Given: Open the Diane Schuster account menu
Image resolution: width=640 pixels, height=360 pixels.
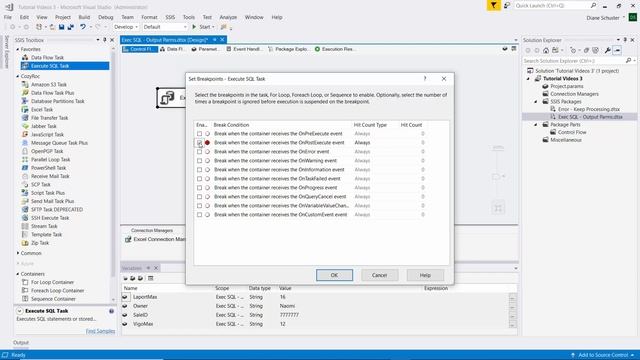Looking at the screenshot, I should pos(606,18).
